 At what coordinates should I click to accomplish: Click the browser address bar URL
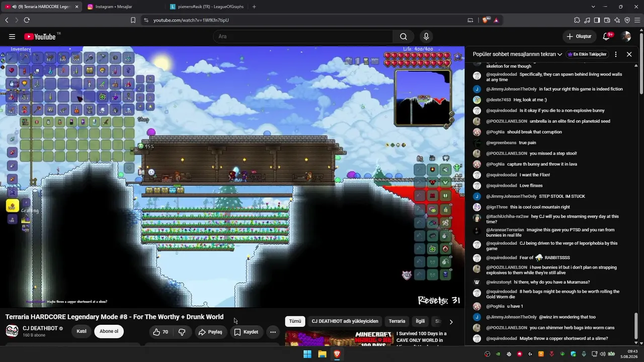tap(191, 20)
